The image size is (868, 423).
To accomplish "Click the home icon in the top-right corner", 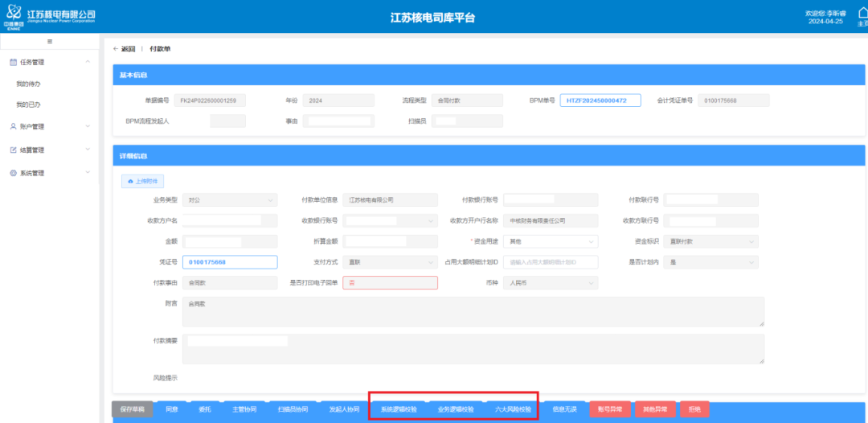I will 862,14.
